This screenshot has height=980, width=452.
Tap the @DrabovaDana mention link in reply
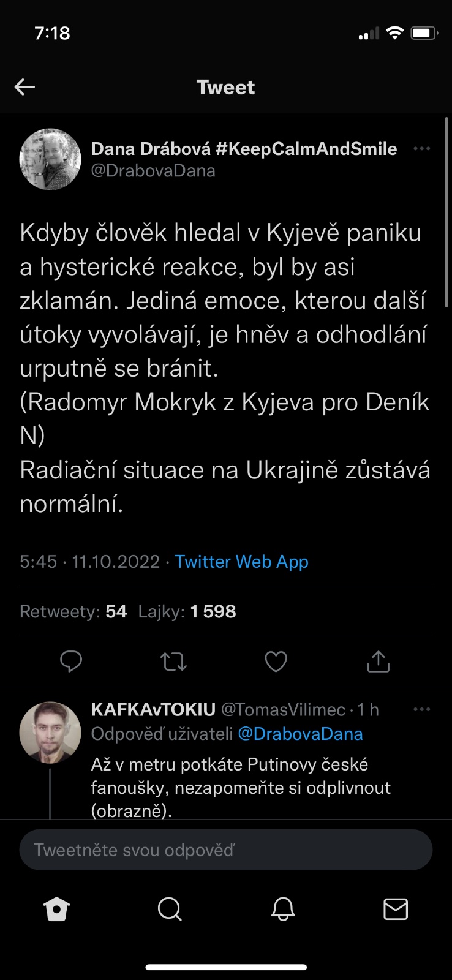pyautogui.click(x=300, y=734)
